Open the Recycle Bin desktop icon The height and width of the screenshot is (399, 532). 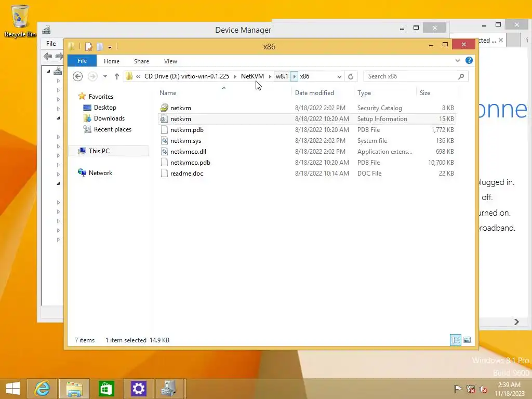[20, 21]
